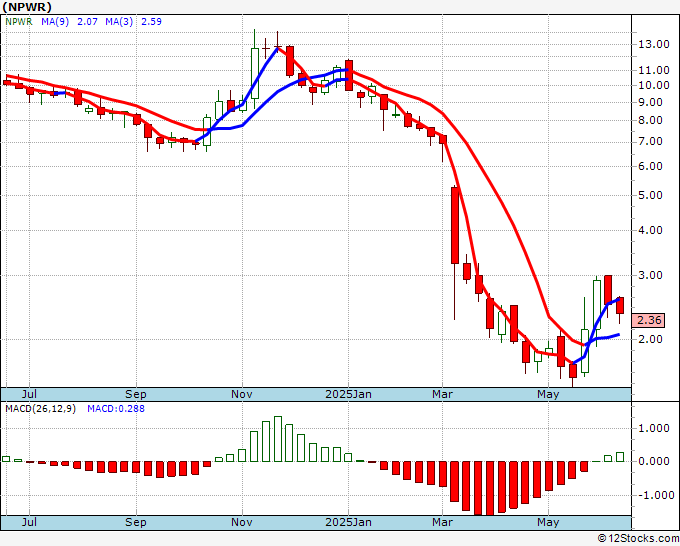680x546 pixels.
Task: Click the 12Stocks.com copyright text
Action: coord(638,539)
